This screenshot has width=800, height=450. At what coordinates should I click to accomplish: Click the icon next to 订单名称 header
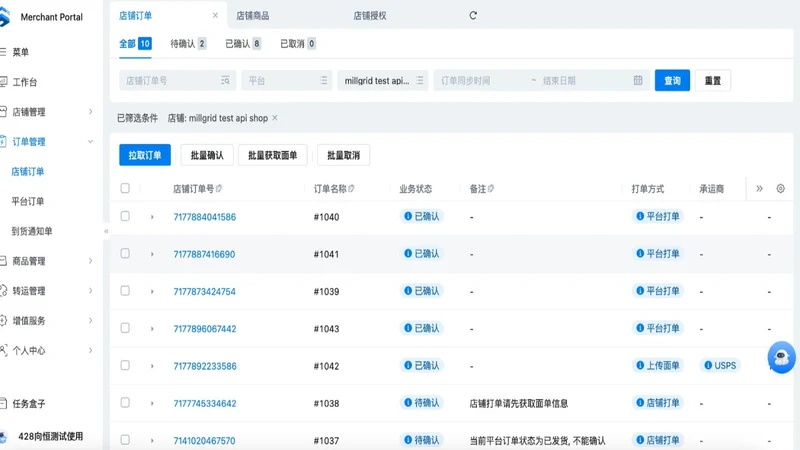coord(351,188)
